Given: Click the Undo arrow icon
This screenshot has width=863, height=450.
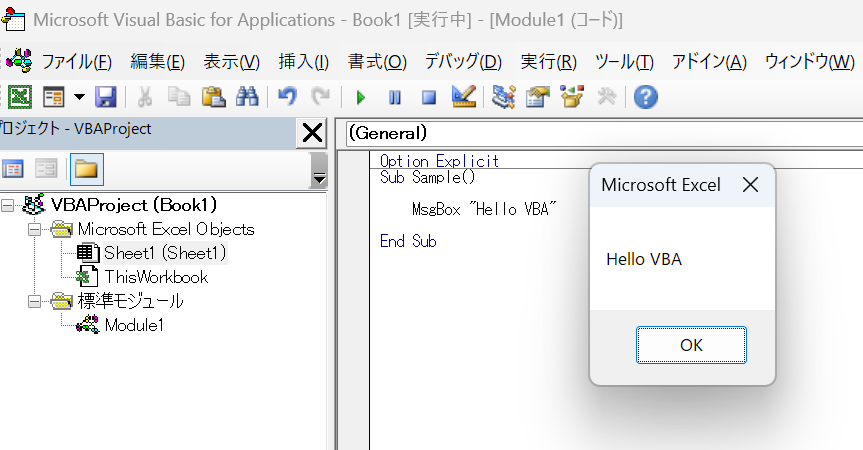Looking at the screenshot, I should 287,97.
